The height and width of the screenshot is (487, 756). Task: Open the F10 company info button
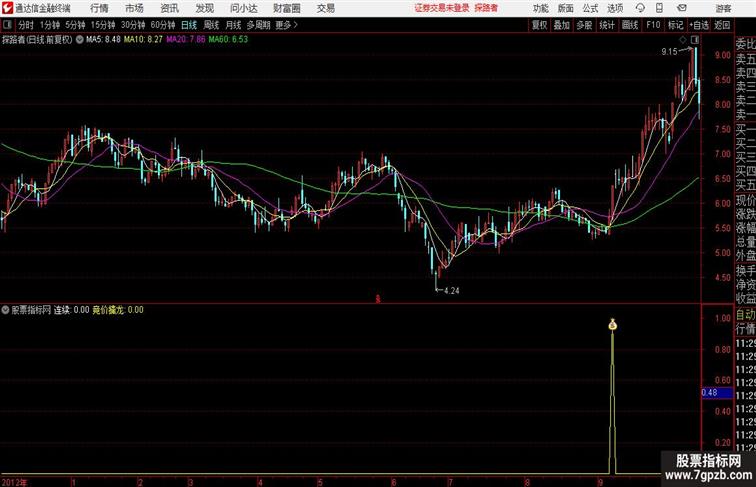[x=653, y=25]
